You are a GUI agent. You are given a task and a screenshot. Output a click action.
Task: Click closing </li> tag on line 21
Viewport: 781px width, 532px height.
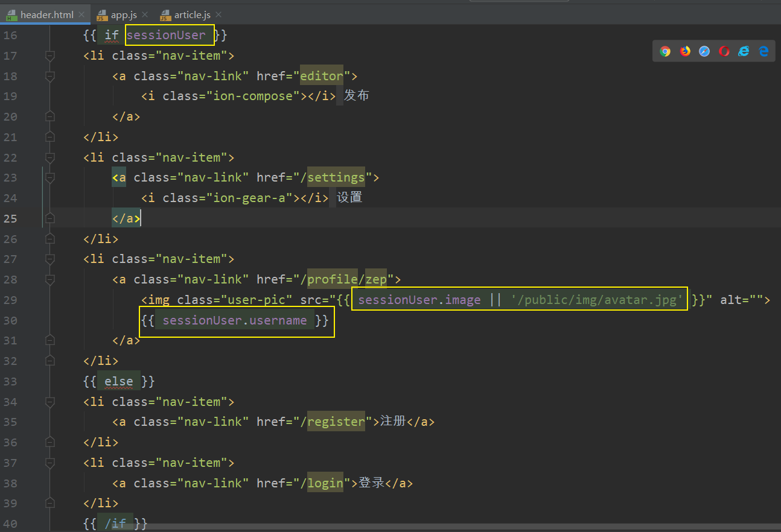pos(101,137)
